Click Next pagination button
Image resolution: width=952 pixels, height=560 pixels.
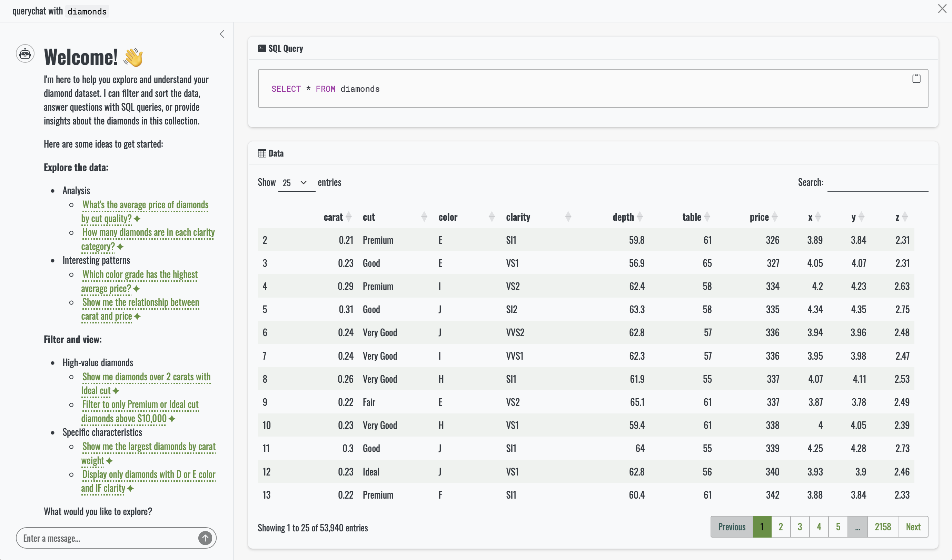click(913, 527)
